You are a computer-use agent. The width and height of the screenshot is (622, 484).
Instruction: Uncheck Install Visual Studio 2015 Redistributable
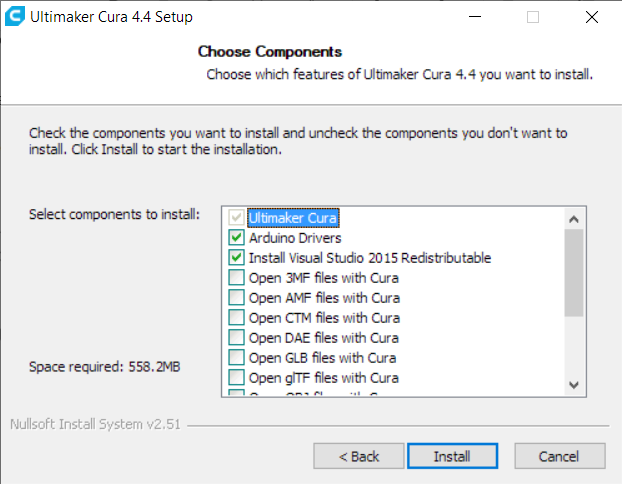[236, 258]
